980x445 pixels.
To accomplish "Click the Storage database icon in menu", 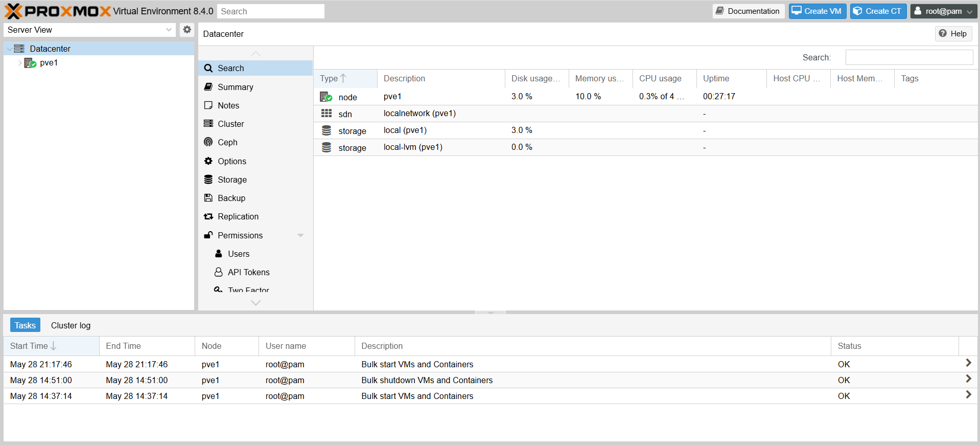I will [x=208, y=180].
